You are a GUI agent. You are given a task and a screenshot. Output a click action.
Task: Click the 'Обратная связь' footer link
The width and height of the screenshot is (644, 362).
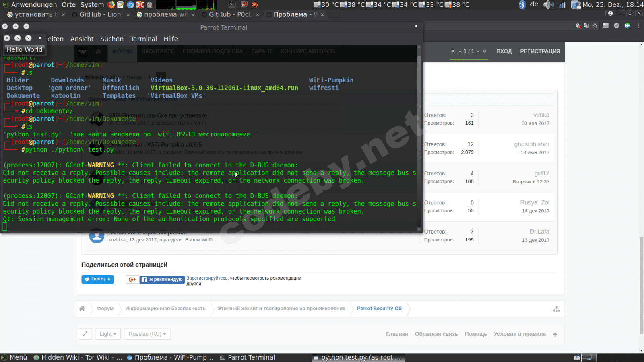pos(436,334)
